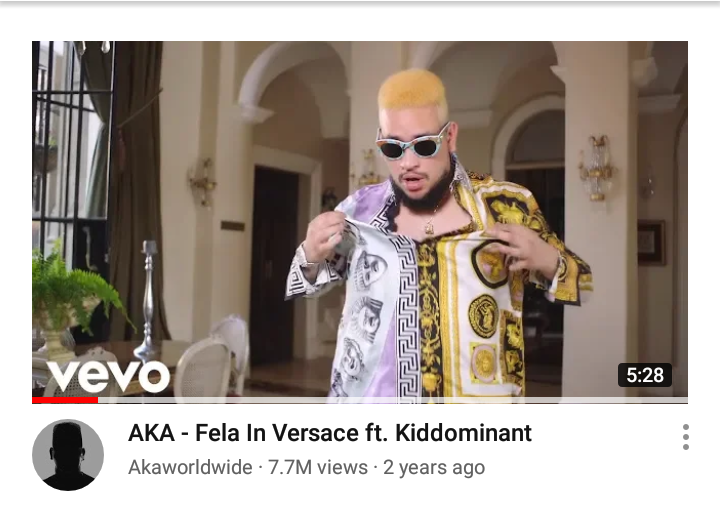Click the white dining chair in thumbnail
The height and width of the screenshot is (512, 720).
click(204, 366)
